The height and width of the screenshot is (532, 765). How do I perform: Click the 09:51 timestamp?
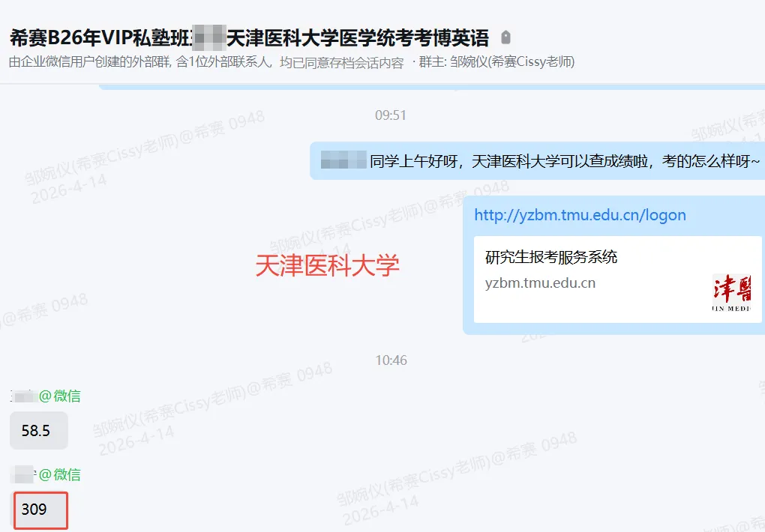(x=390, y=115)
